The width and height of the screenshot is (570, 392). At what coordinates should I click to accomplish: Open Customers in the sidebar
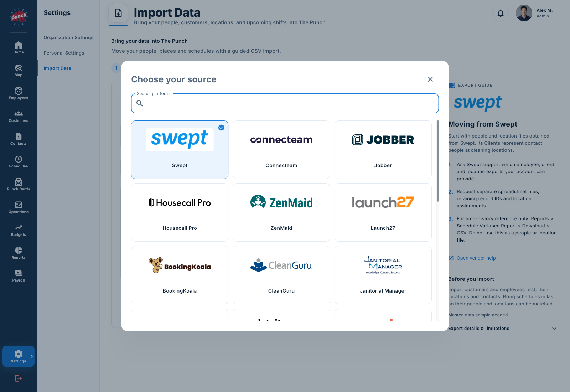[19, 116]
